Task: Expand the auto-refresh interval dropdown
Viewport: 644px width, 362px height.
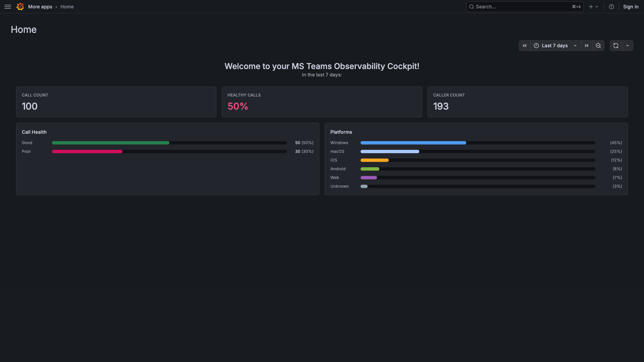Action: (x=628, y=46)
